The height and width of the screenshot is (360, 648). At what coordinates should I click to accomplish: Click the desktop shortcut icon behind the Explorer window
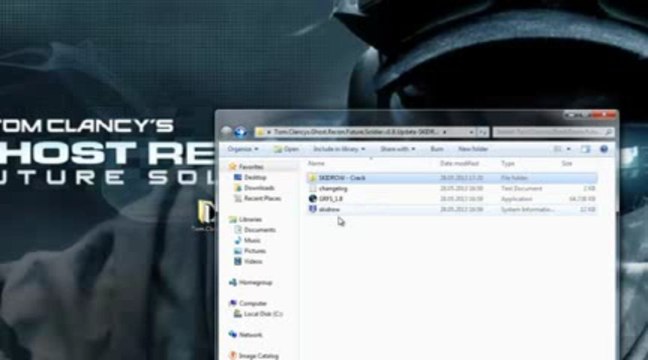coord(206,212)
